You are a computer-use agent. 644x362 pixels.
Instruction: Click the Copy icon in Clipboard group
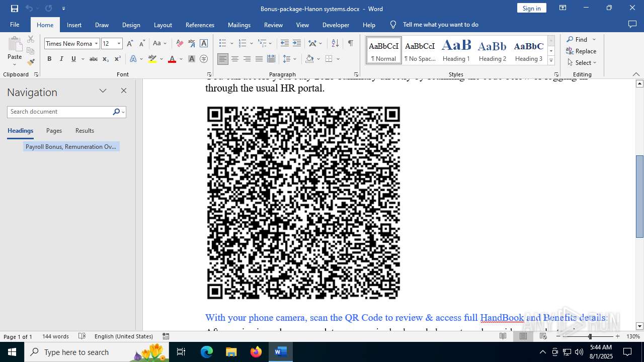click(31, 51)
